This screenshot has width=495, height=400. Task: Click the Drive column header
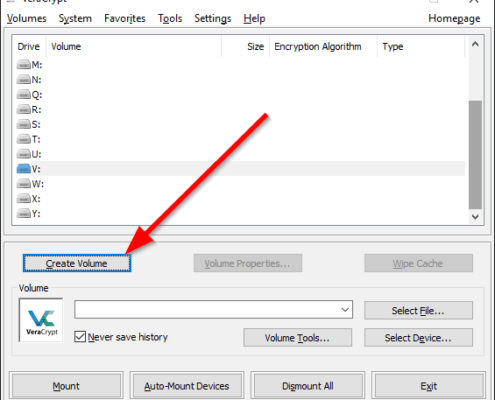29,47
